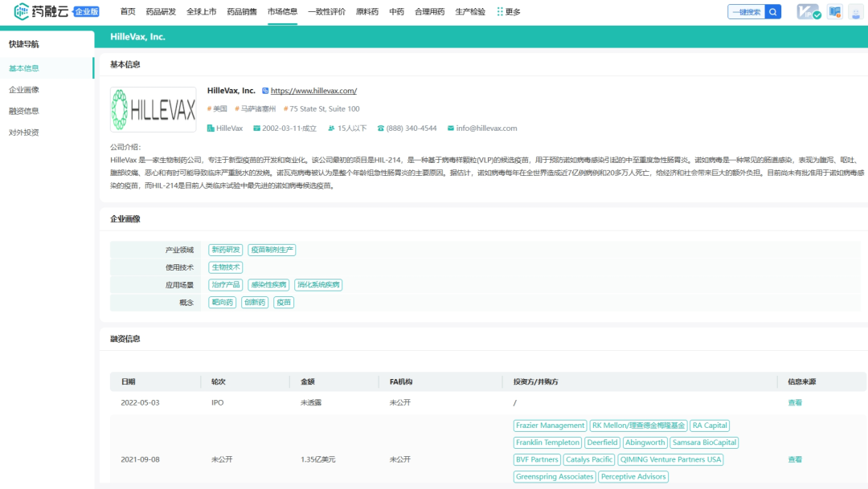Viewport: 868px width, 489px height.
Task: Click the website icon beside HilleVax URL
Action: coord(265,92)
